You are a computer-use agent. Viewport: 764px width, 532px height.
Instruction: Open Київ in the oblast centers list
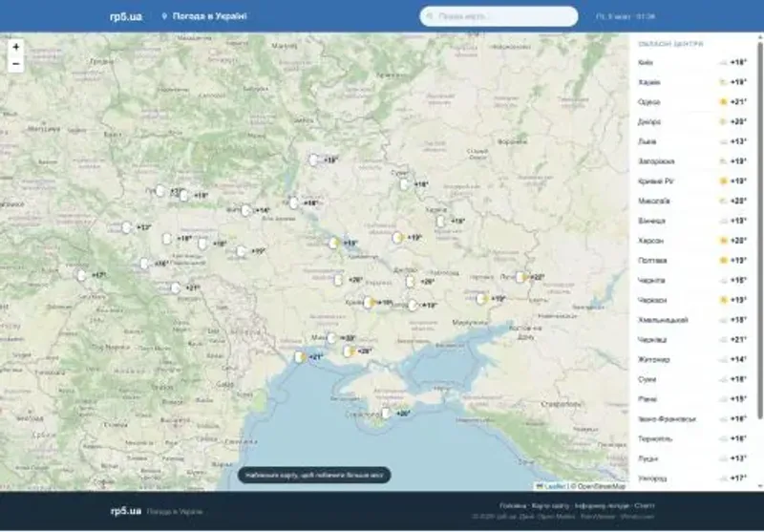point(691,62)
